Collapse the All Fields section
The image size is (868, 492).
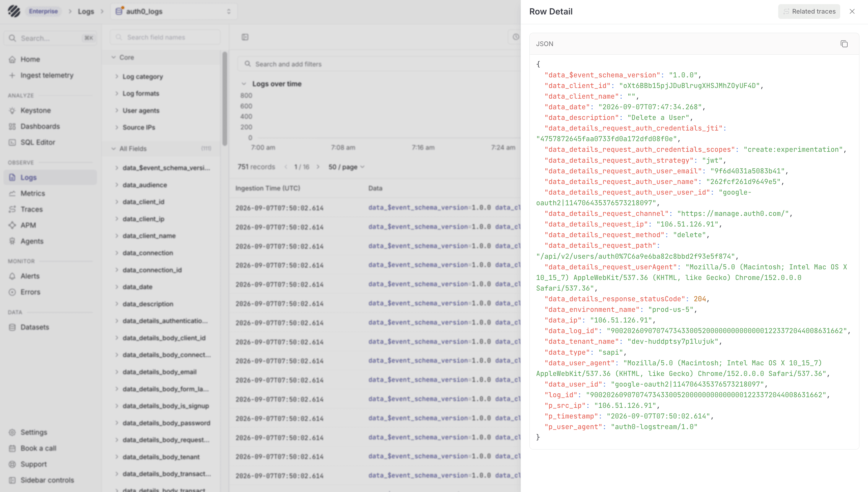(x=113, y=148)
